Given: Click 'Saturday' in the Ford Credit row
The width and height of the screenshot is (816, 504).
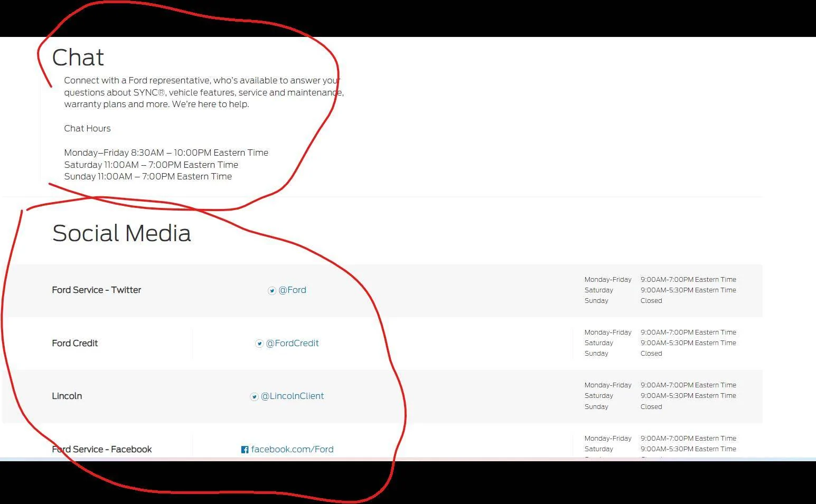Looking at the screenshot, I should click(x=599, y=343).
